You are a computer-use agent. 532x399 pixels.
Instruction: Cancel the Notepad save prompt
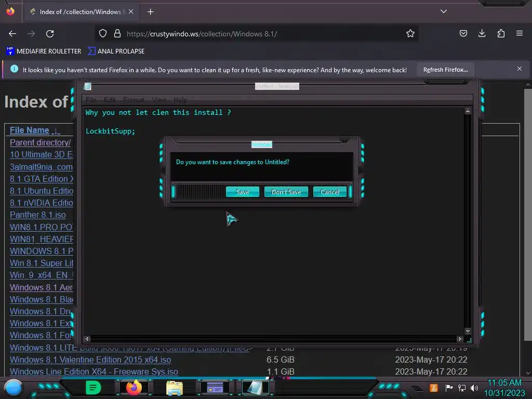pos(329,192)
